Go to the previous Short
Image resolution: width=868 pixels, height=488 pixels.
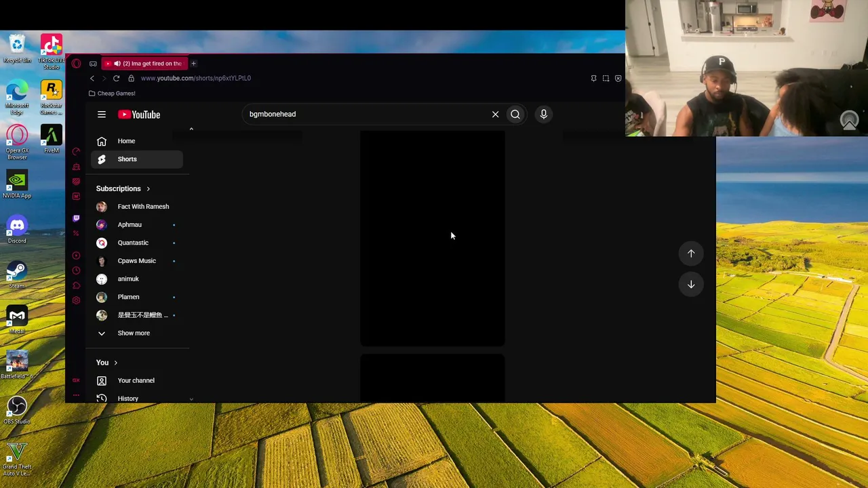(x=691, y=253)
